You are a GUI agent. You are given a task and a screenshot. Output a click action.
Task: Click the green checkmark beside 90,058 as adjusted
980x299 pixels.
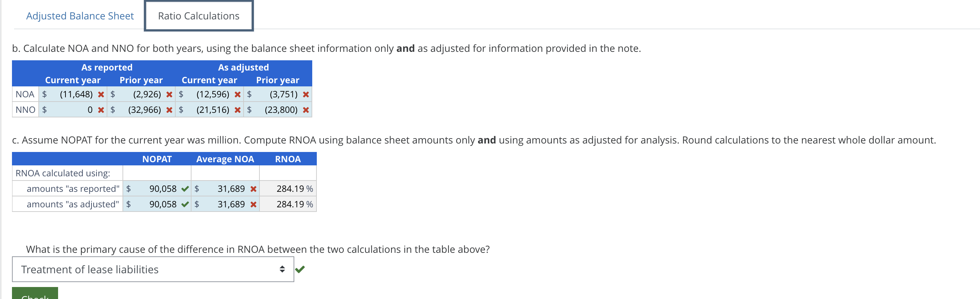coord(185,204)
